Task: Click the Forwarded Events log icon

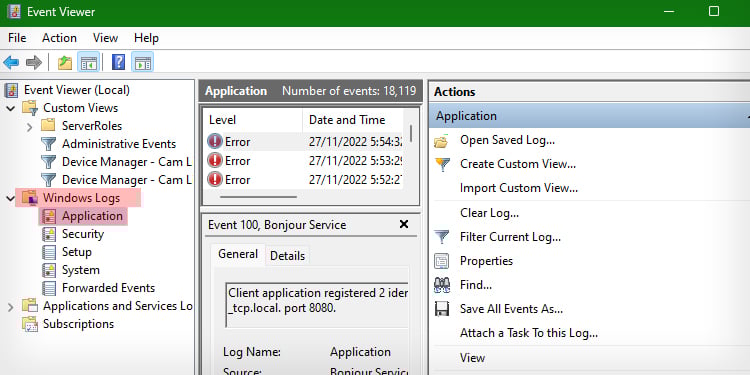Action: [48, 288]
